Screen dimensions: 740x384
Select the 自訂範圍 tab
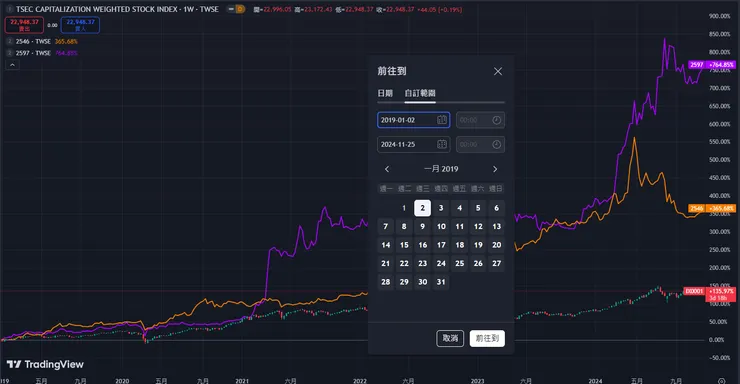(420, 93)
